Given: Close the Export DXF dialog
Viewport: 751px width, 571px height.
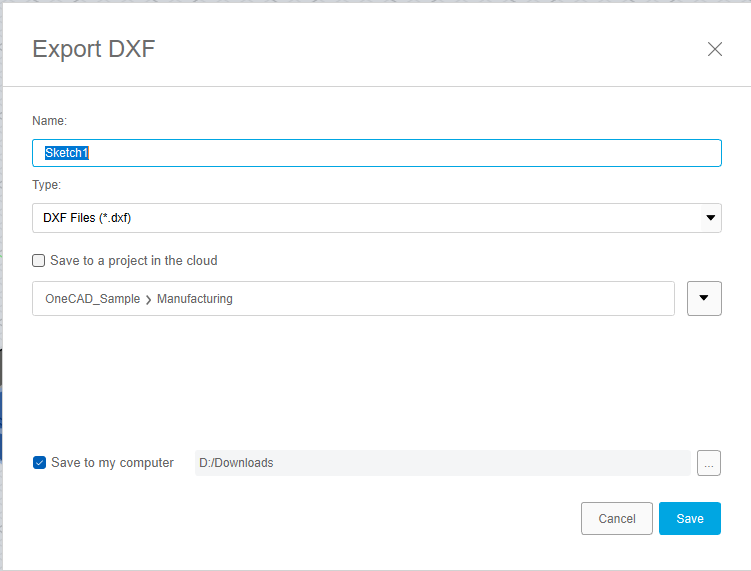Looking at the screenshot, I should coord(715,49).
